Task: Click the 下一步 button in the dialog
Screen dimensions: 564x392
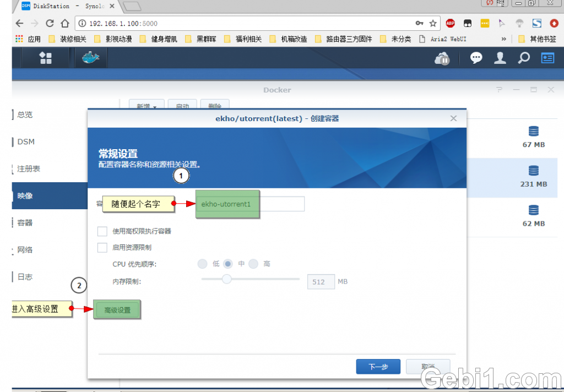Action: [x=378, y=366]
